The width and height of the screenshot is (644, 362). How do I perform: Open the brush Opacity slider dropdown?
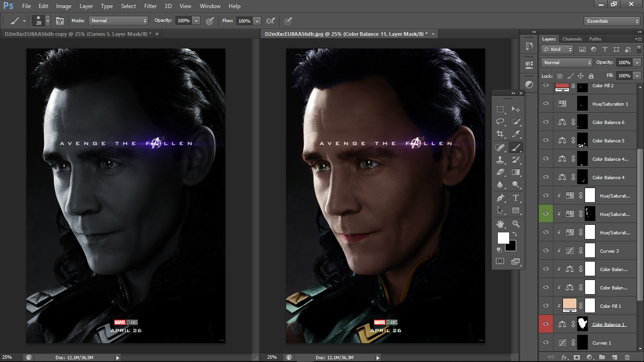(x=197, y=21)
